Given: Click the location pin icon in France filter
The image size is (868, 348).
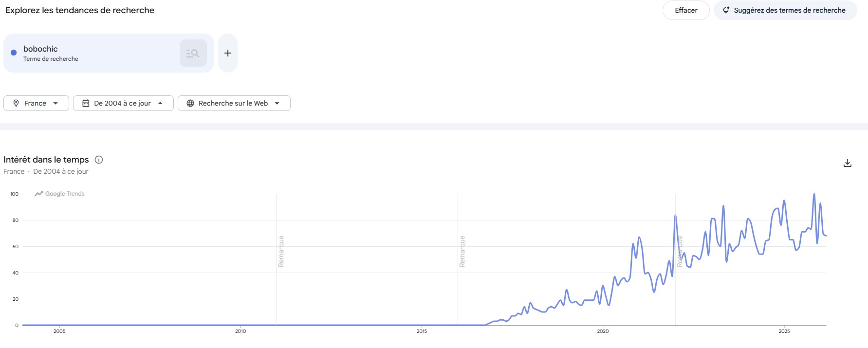Looking at the screenshot, I should tap(16, 103).
